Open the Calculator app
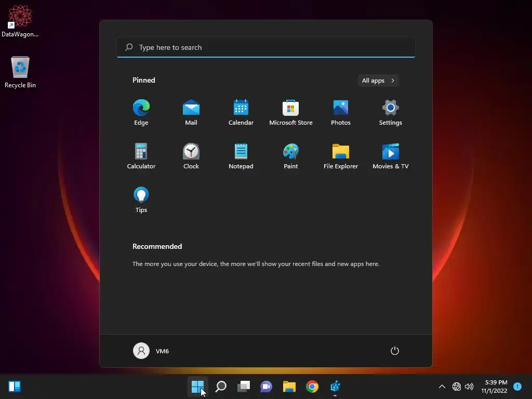Screen dimensions: 532x399 coord(141,156)
